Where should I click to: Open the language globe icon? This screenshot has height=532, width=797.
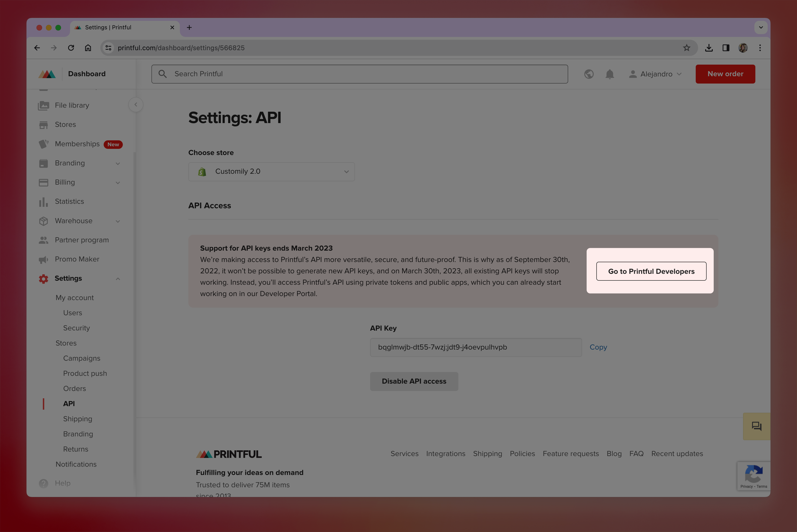[589, 74]
